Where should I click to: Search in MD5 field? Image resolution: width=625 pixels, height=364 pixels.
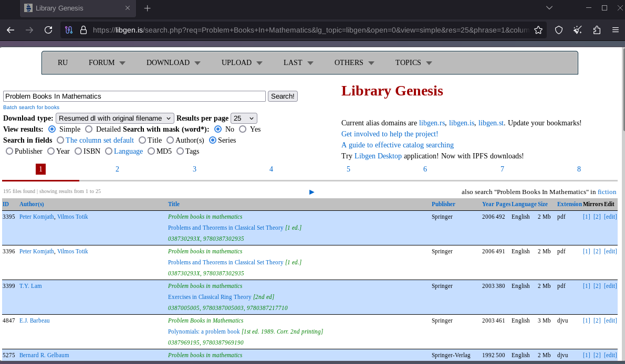pos(151,152)
